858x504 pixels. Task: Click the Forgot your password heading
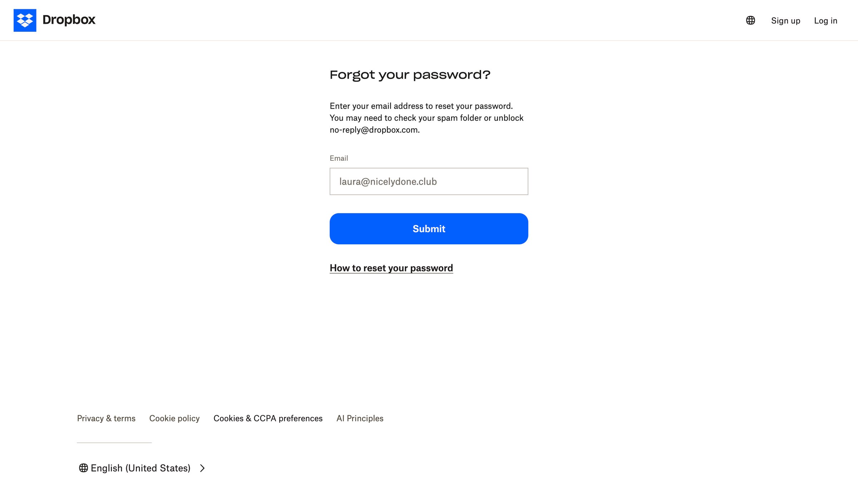[410, 75]
